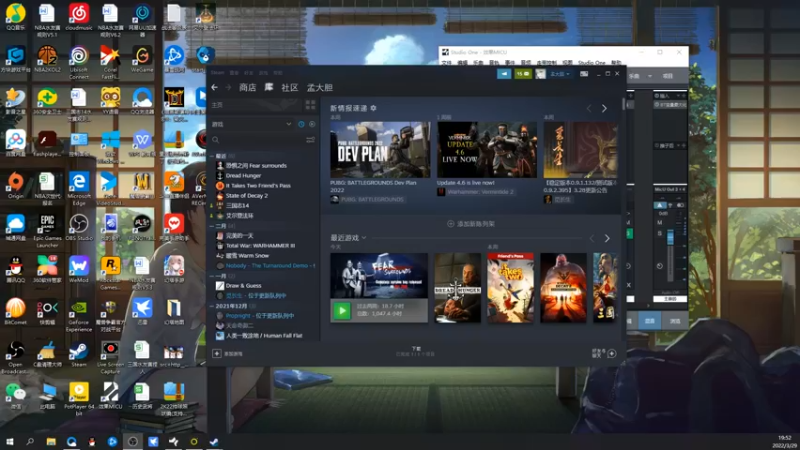Select Human Fall Flat in the list
The height and width of the screenshot is (450, 800).
(x=264, y=336)
